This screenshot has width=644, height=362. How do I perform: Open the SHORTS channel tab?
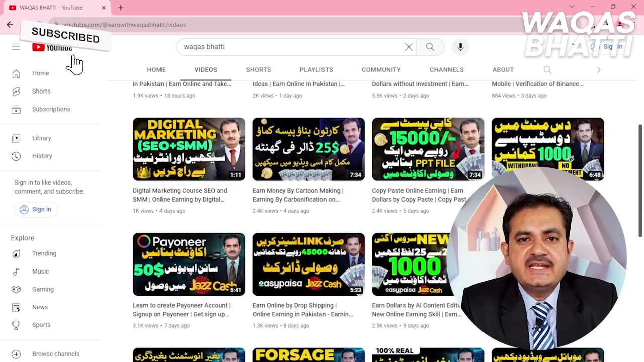click(x=258, y=70)
